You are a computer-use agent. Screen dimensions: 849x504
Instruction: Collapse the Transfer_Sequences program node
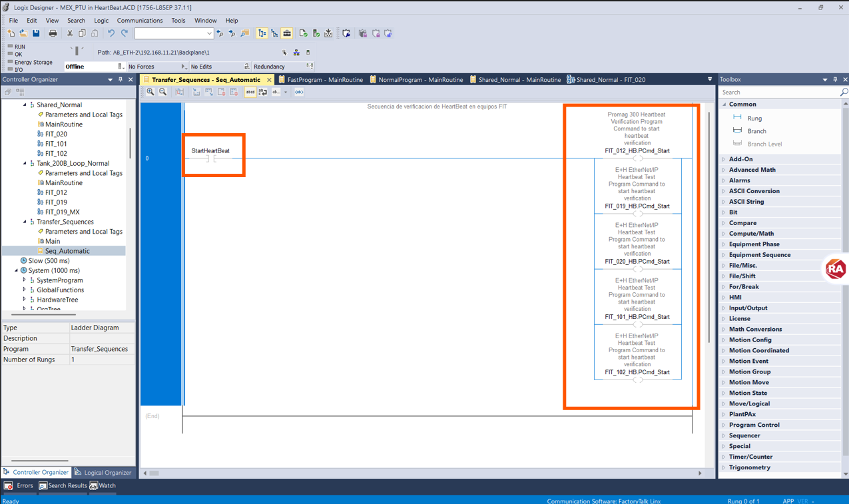tap(25, 222)
